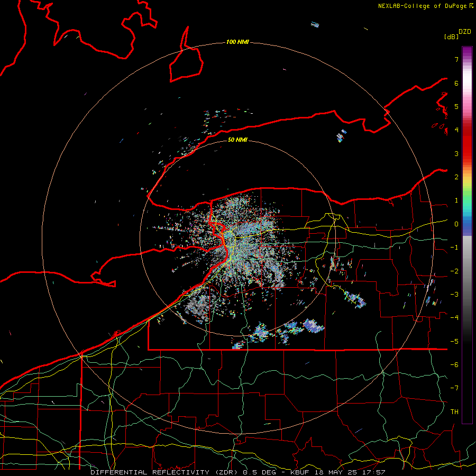The image size is (476, 476).
Task: Click the -3 value on color scale
Action: coord(454,295)
